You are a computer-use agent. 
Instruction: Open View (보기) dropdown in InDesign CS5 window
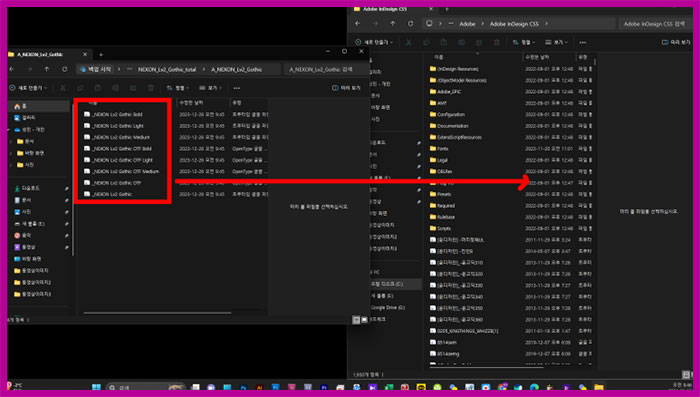556,42
